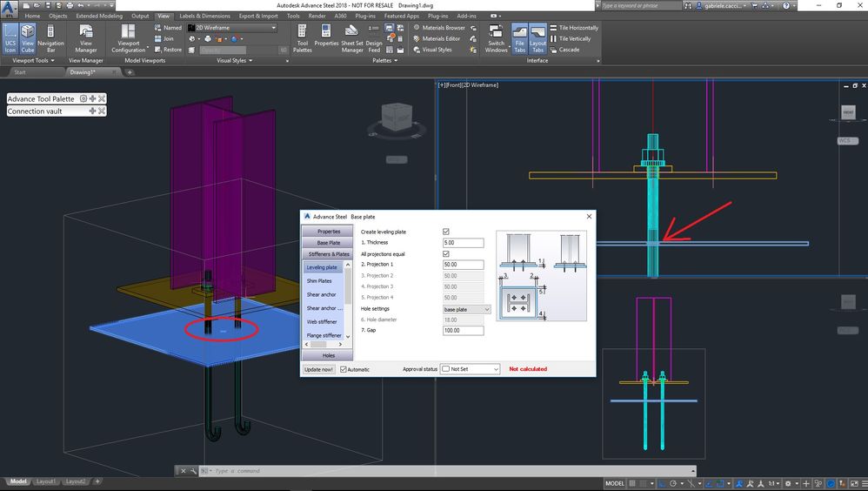The width and height of the screenshot is (868, 491).
Task: Click the Update now! button
Action: (x=319, y=369)
